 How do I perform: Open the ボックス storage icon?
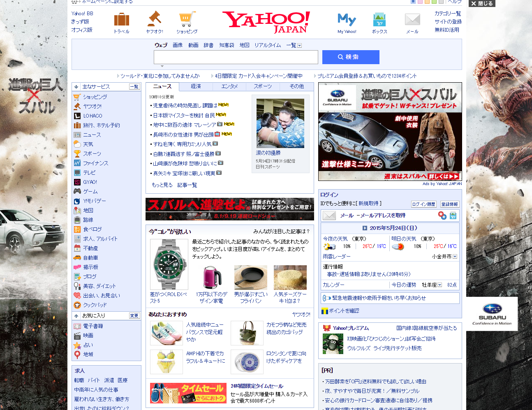(379, 19)
